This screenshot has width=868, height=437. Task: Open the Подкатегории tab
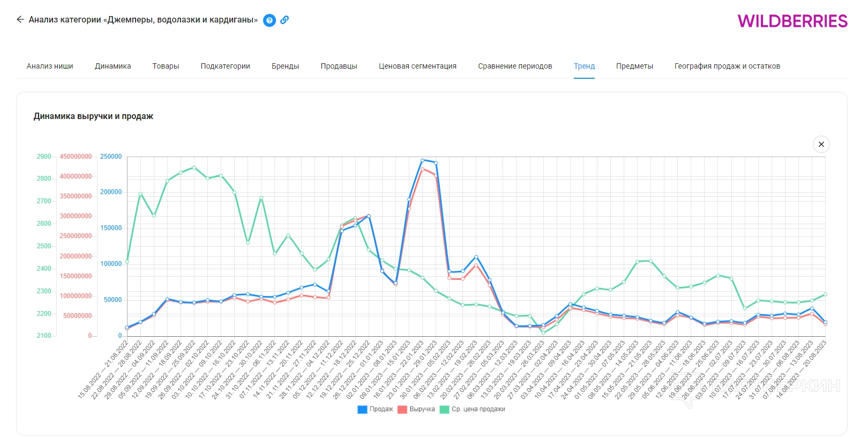pyautogui.click(x=225, y=66)
